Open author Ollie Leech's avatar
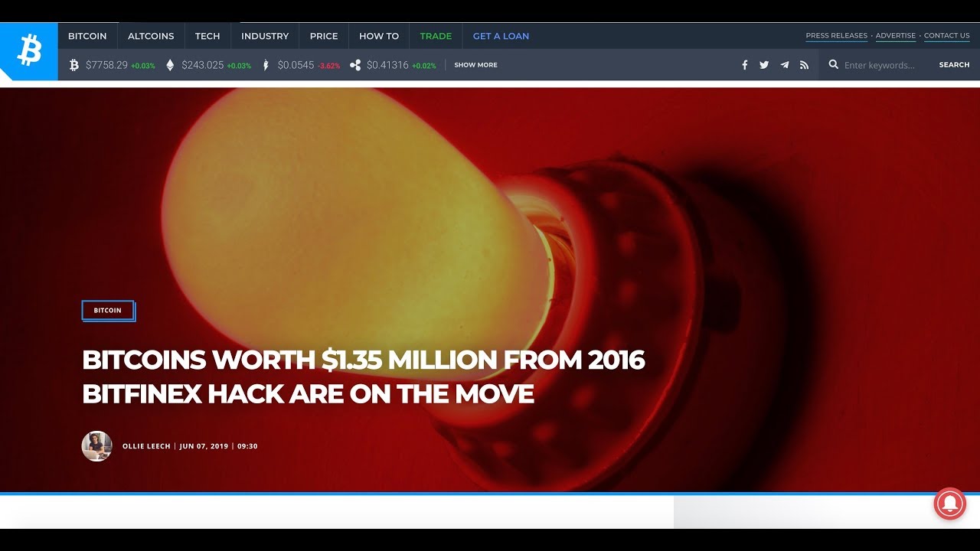The height and width of the screenshot is (551, 980). 97,446
